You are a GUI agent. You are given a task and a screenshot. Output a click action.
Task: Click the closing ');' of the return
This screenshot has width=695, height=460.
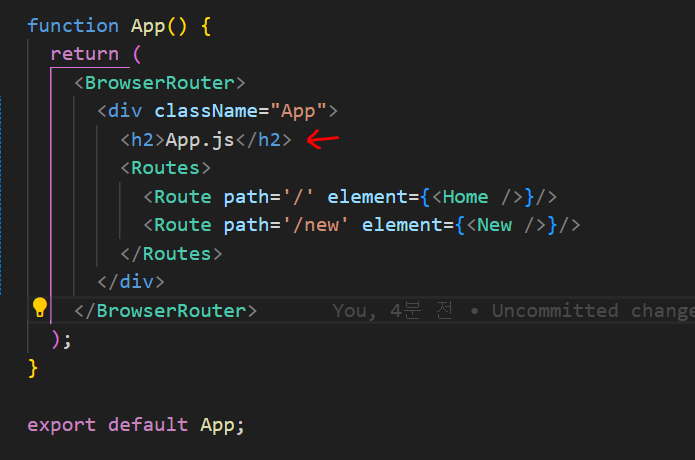(61, 340)
